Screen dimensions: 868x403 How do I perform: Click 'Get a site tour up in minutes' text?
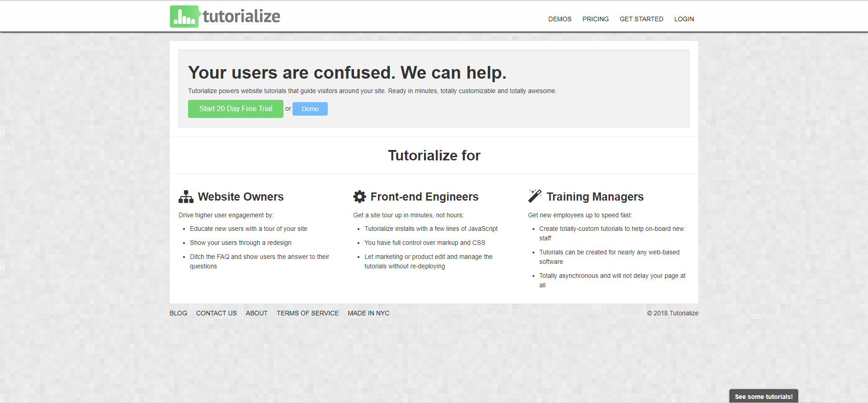[408, 215]
